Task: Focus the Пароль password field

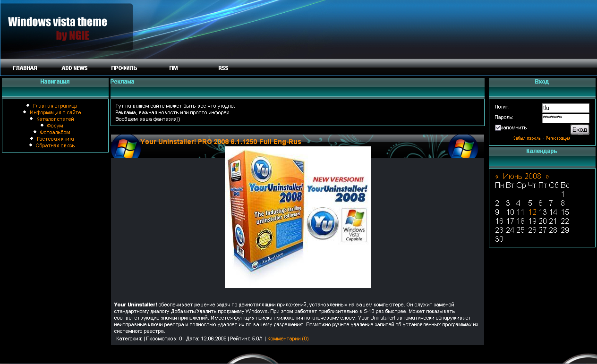Action: [x=566, y=119]
